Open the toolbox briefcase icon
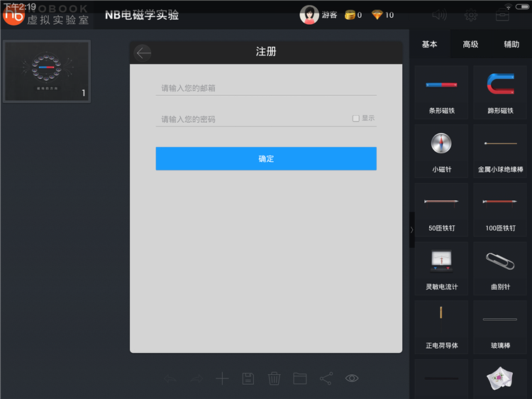Image resolution: width=532 pixels, height=399 pixels. click(502, 15)
